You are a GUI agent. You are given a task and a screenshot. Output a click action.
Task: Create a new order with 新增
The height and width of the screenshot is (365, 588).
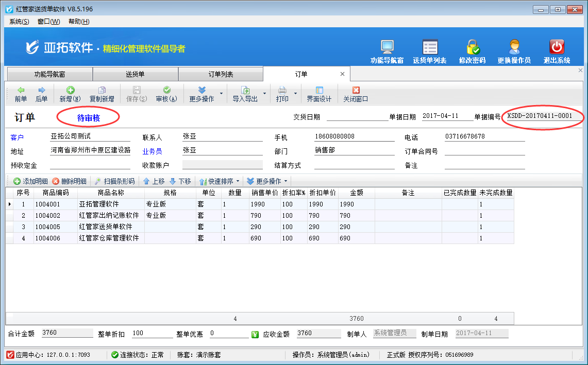coord(70,94)
